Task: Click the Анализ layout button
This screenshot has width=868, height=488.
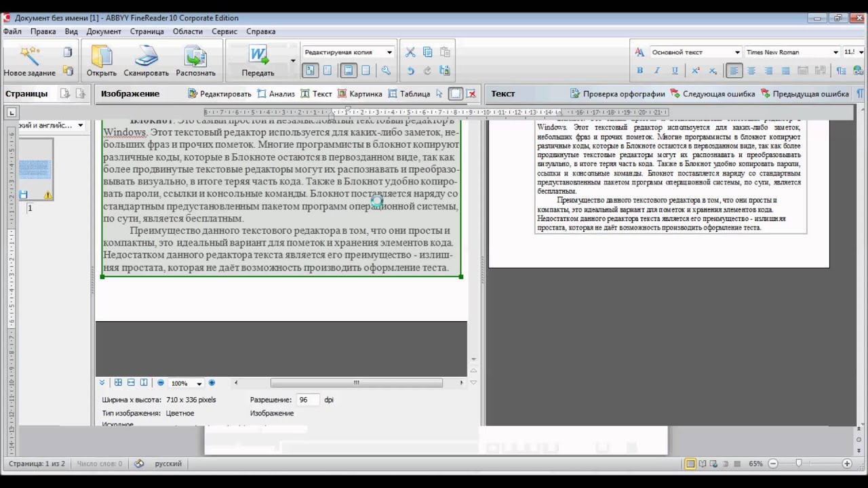Action: [276, 94]
